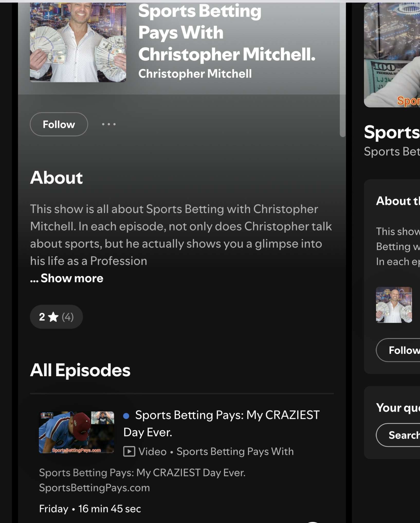Click Sports Betting Pays With show link
The width and height of the screenshot is (420, 523).
(235, 451)
